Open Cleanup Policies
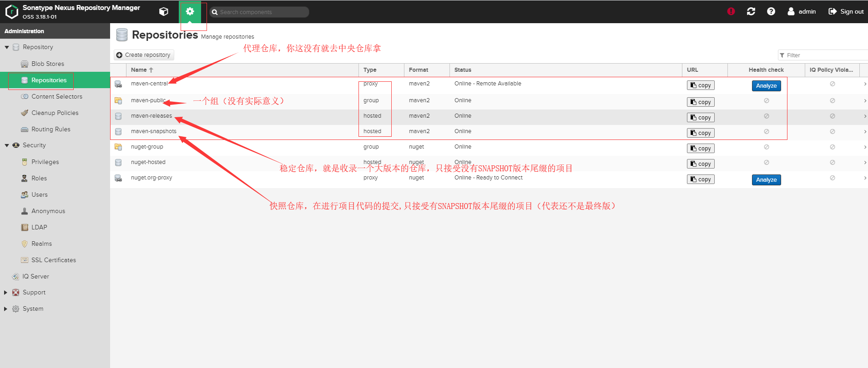Image resolution: width=868 pixels, height=368 pixels. 55,113
